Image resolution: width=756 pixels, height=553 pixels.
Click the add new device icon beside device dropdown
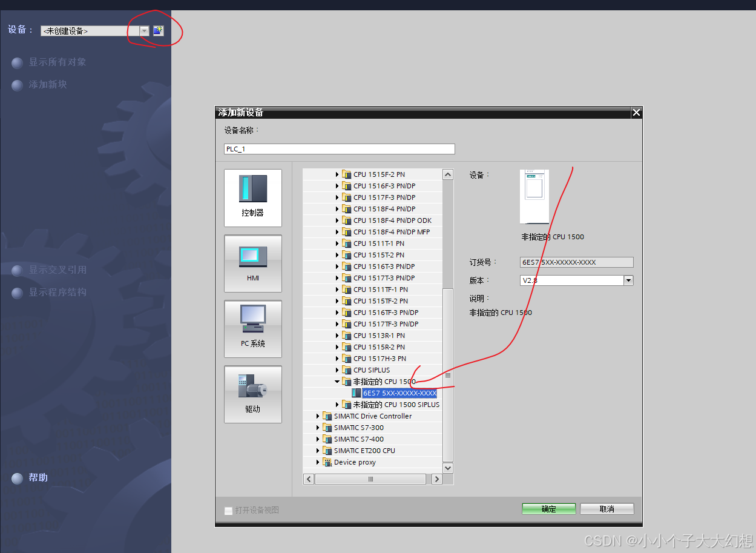pyautogui.click(x=158, y=31)
